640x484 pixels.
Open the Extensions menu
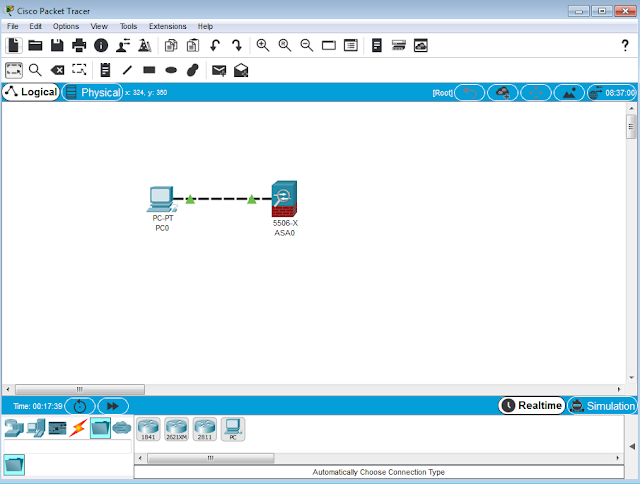(168, 26)
